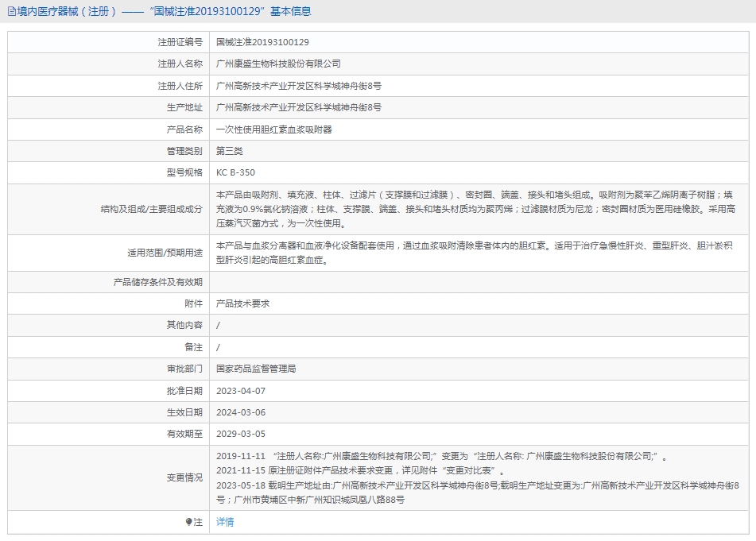Viewport: 756px width, 541px height.
Task: Click the document icon before 境内医疗器械 title
Action: click(x=12, y=12)
